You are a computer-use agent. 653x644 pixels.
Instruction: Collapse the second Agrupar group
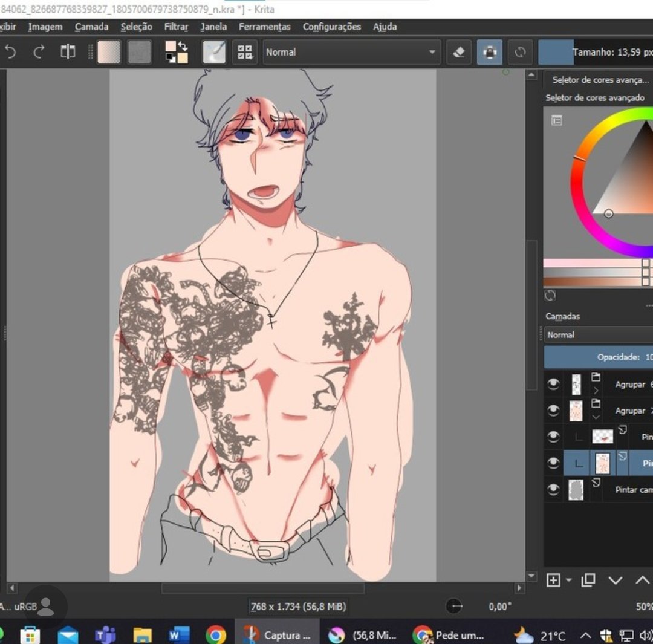(x=596, y=417)
